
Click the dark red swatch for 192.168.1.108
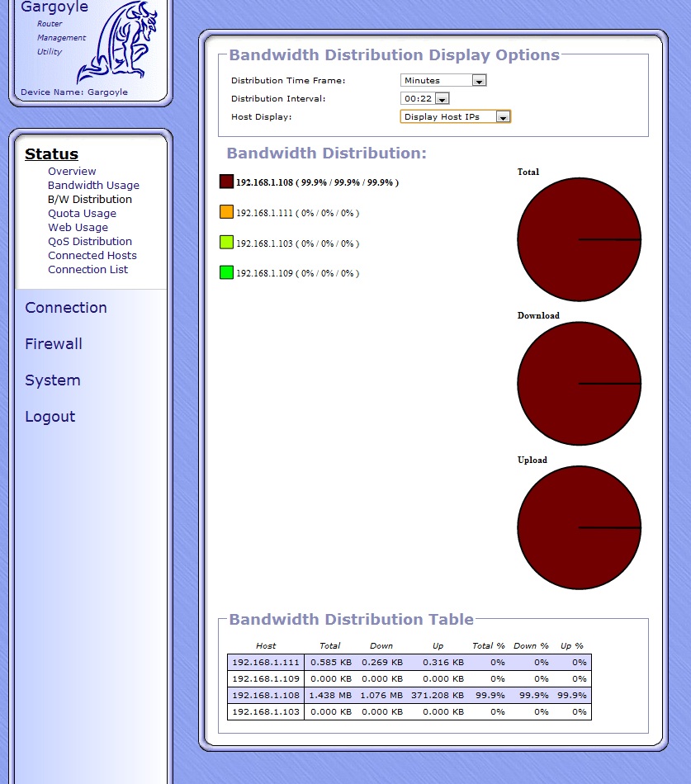(x=227, y=182)
